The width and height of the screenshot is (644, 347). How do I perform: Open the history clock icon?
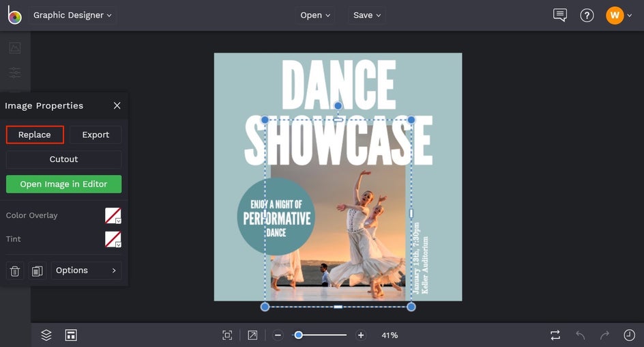pyautogui.click(x=629, y=335)
